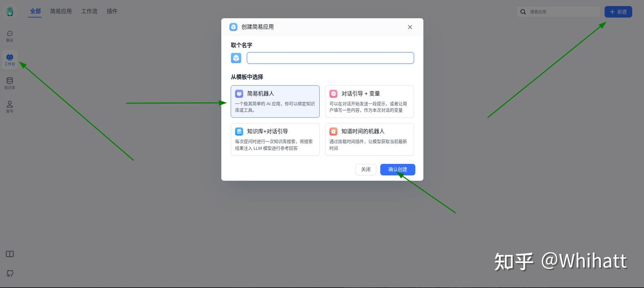The width and height of the screenshot is (644, 288).
Task: Switch to the 工作流 tab
Action: (x=89, y=11)
